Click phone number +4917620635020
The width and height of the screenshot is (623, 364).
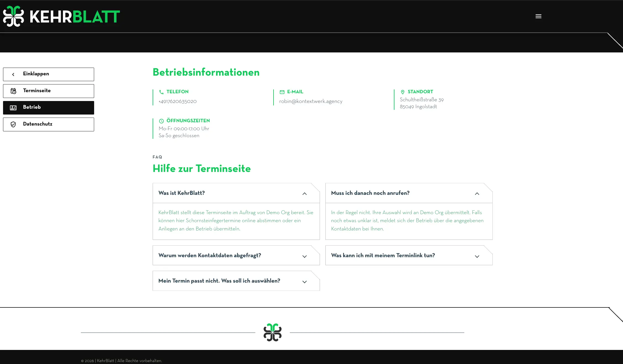click(x=177, y=101)
